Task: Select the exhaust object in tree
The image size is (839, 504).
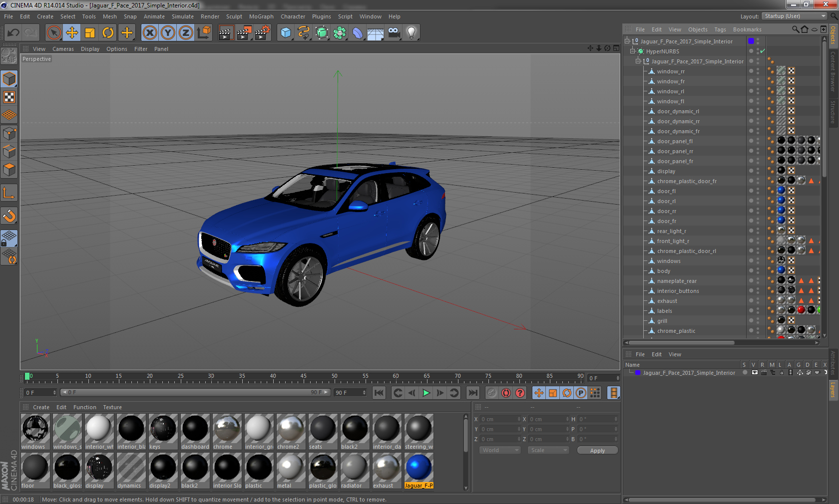Action: pos(667,301)
